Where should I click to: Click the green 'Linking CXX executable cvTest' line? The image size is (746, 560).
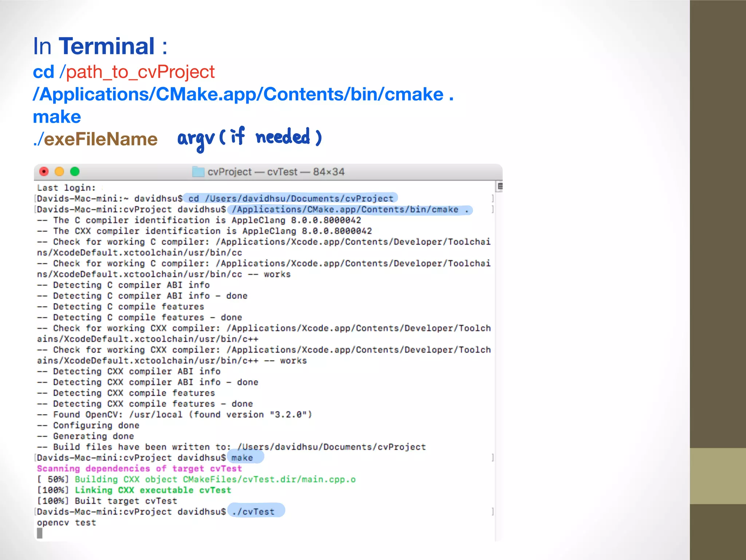click(153, 490)
